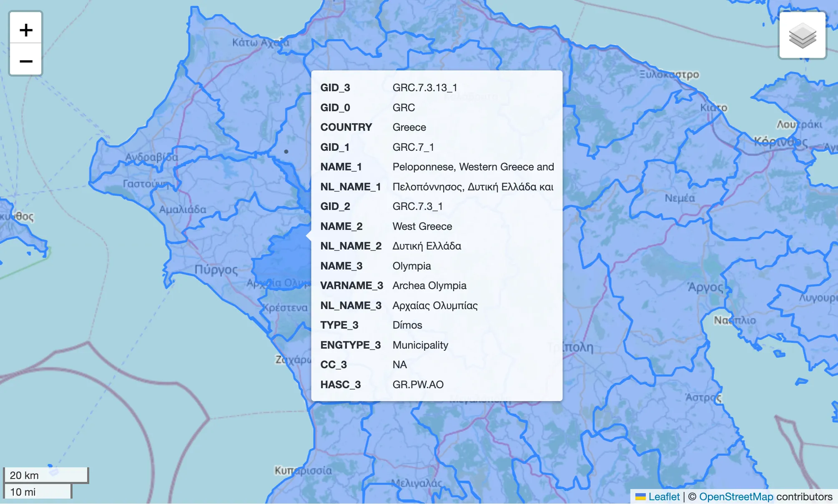This screenshot has width=838, height=504.
Task: Click the Νεμέα town label on map
Action: tap(680, 198)
